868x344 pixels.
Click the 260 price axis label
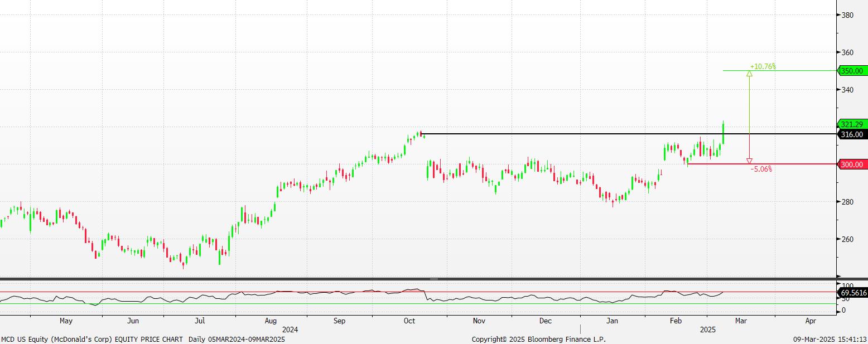[x=847, y=239]
